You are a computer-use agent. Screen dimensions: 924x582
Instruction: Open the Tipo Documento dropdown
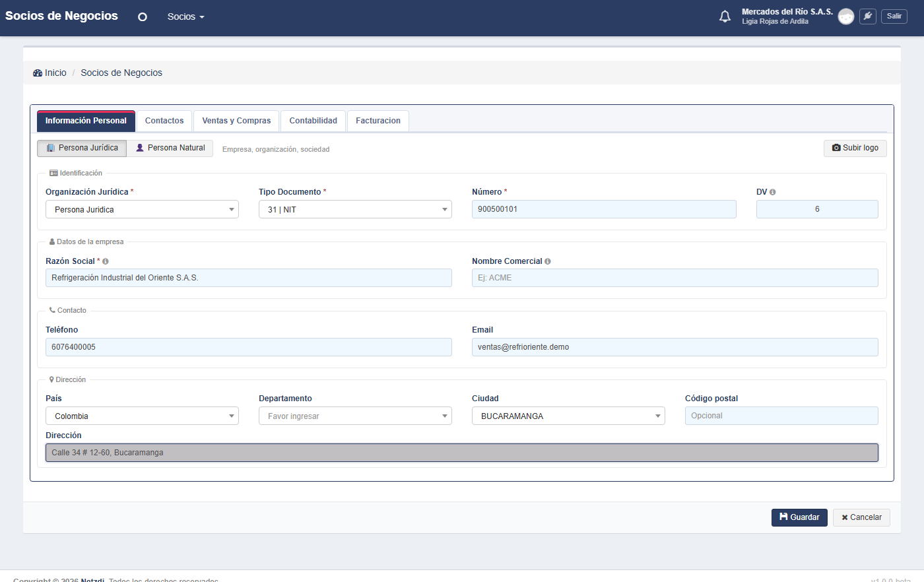pos(355,209)
